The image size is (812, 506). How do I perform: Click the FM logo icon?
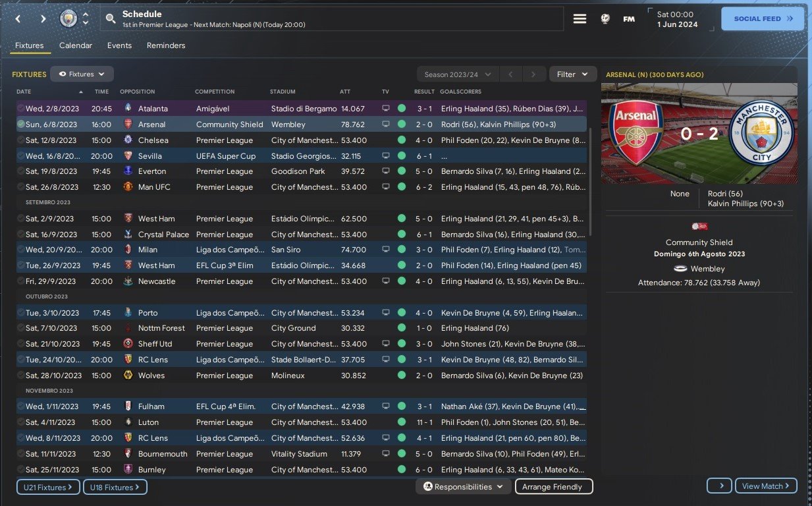(629, 19)
